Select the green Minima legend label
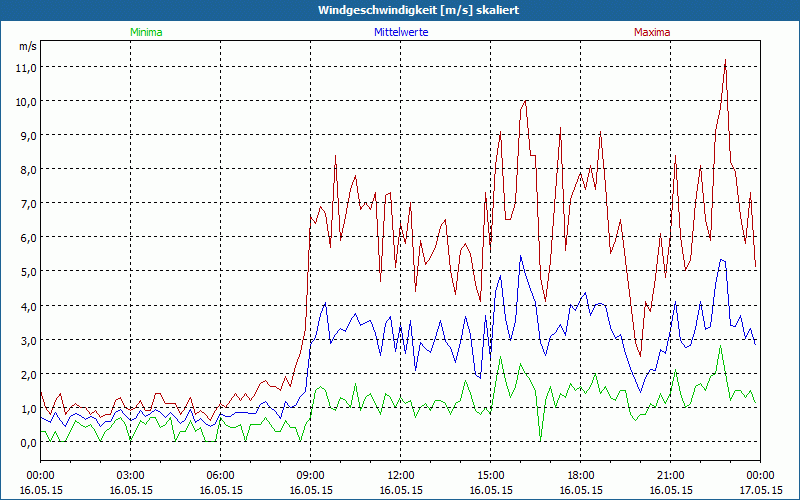This screenshot has height=500, width=800. 145,32
